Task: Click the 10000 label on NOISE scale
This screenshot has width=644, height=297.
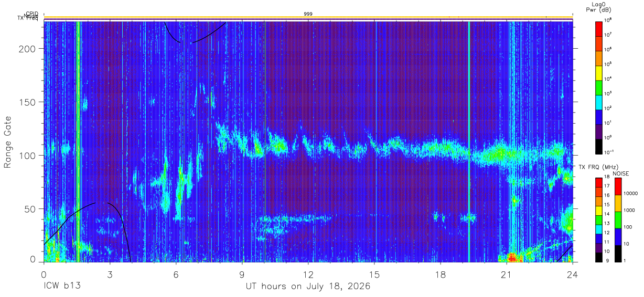Action: 631,193
